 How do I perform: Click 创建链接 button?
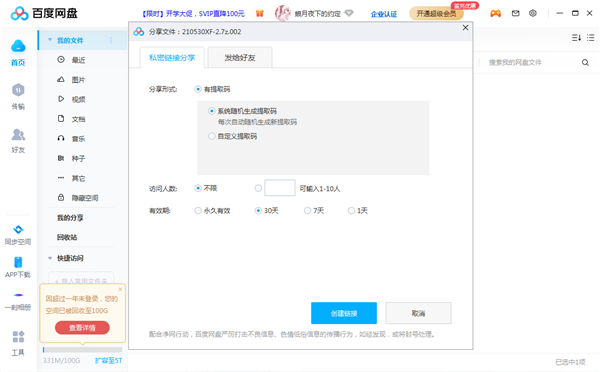click(x=344, y=313)
